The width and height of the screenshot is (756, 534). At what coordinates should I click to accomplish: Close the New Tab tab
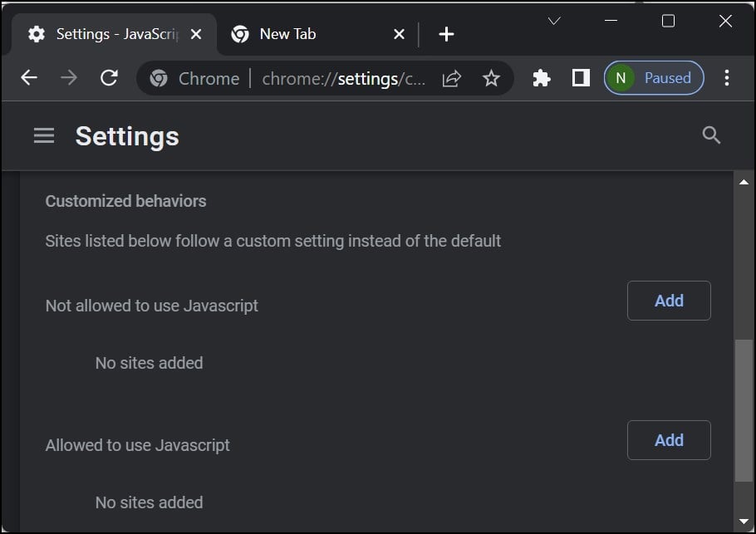point(399,34)
